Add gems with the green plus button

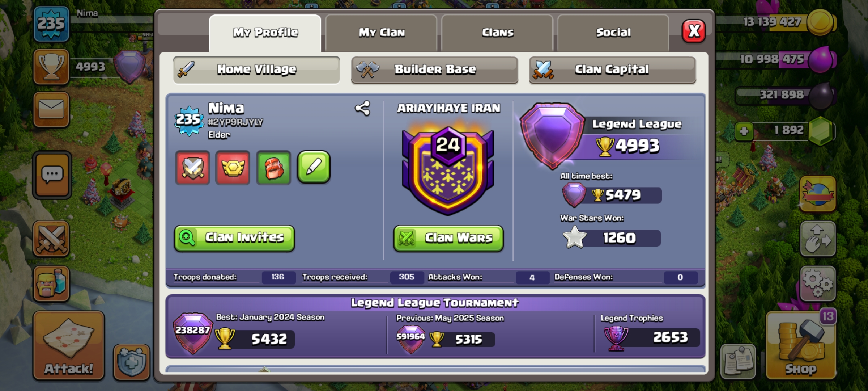(x=744, y=131)
